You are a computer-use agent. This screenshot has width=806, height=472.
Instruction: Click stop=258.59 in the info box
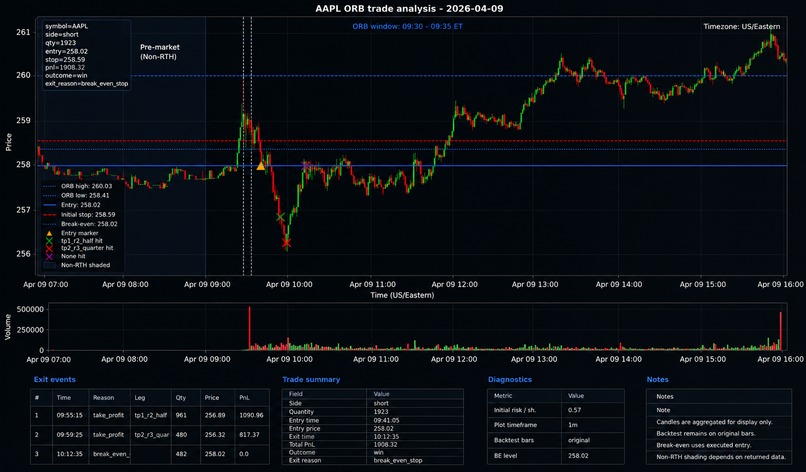[65, 59]
